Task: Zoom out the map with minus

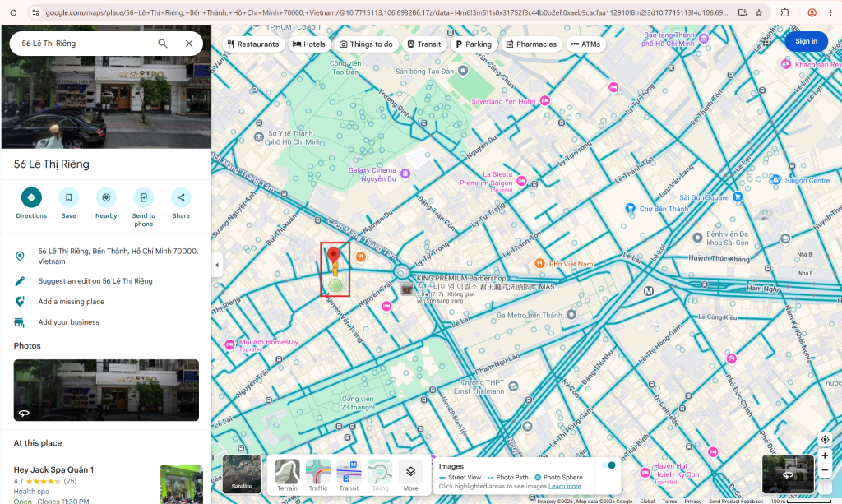Action: pyautogui.click(x=825, y=469)
